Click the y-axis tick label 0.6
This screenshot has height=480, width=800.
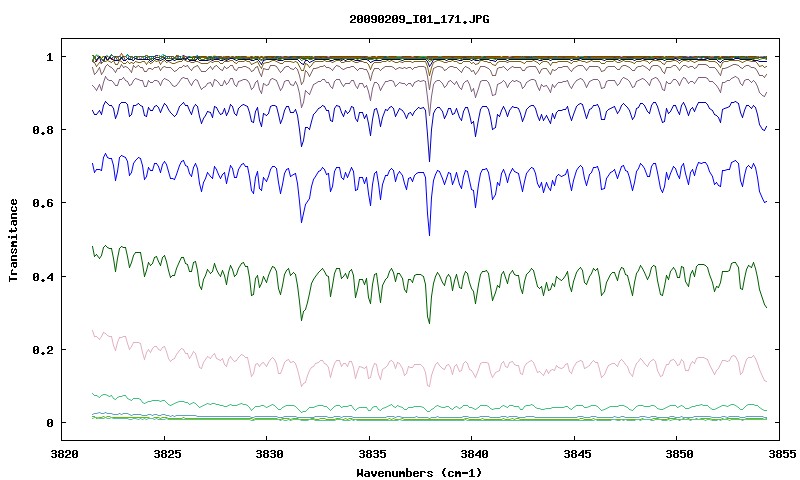tap(43, 203)
